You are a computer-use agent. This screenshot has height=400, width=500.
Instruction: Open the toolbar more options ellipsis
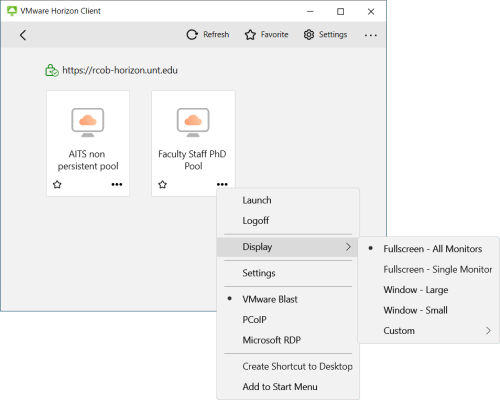[371, 35]
